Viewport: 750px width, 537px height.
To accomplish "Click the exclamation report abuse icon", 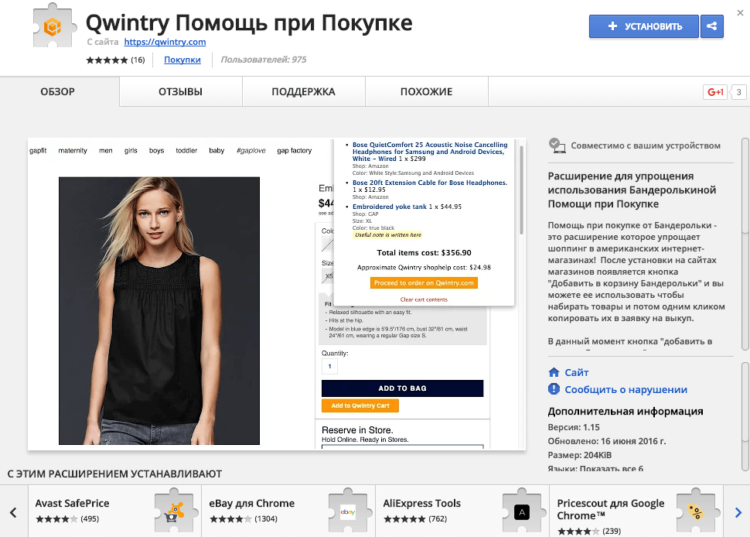I will pyautogui.click(x=554, y=389).
